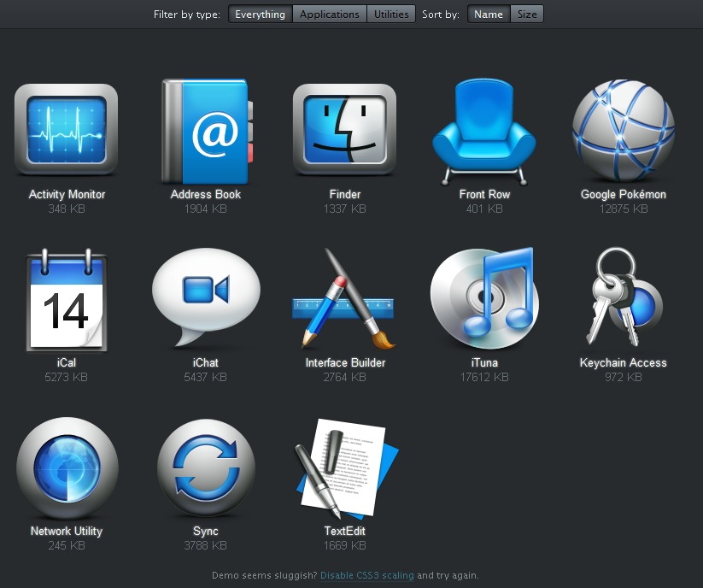Viewport: 703px width, 588px height.
Task: Click the "TextEdit" name text
Action: tap(345, 531)
